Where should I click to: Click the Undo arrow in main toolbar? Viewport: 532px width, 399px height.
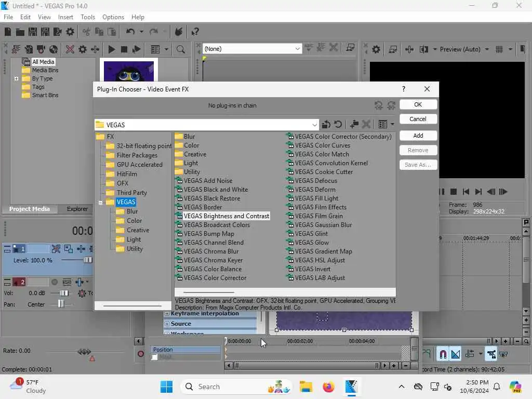[130, 32]
